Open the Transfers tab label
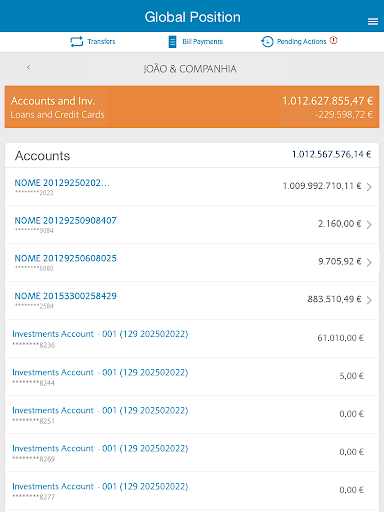This screenshot has height=512, width=384. pyautogui.click(x=101, y=42)
